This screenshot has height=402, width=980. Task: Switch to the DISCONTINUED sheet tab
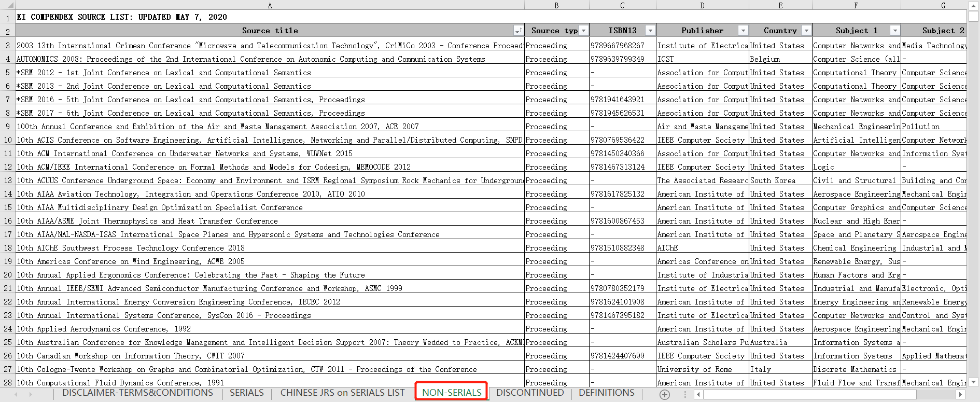530,393
